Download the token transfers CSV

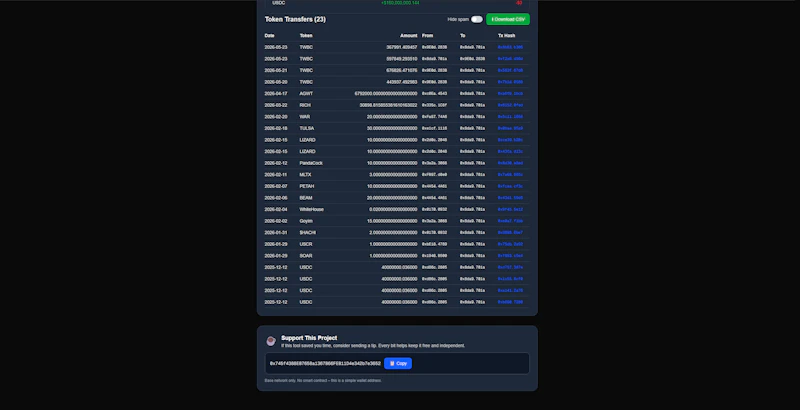pyautogui.click(x=508, y=19)
